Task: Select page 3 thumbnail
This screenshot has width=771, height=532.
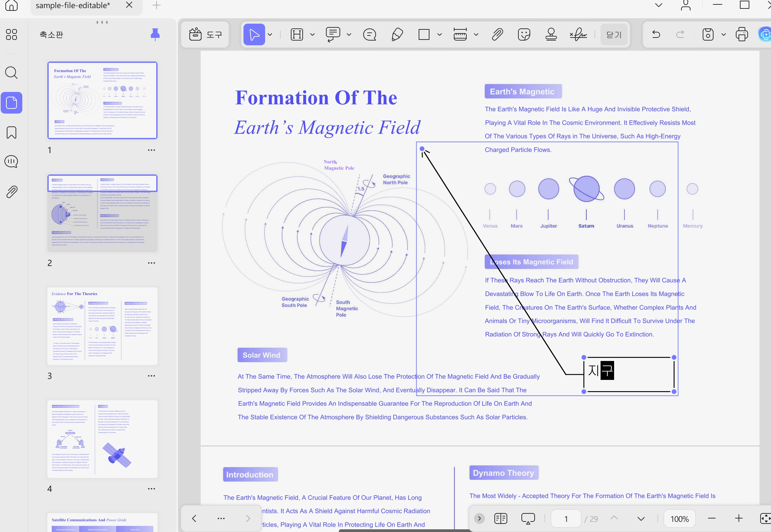Action: coord(102,326)
